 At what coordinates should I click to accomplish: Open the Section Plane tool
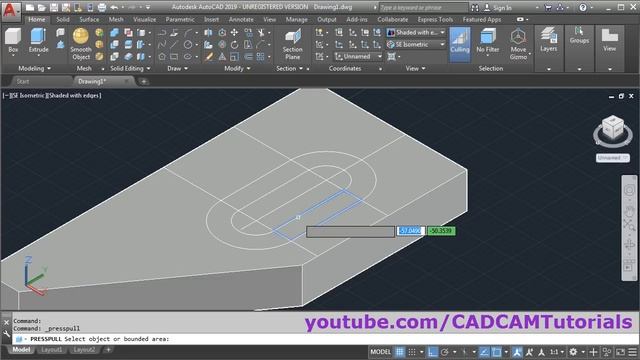point(293,44)
